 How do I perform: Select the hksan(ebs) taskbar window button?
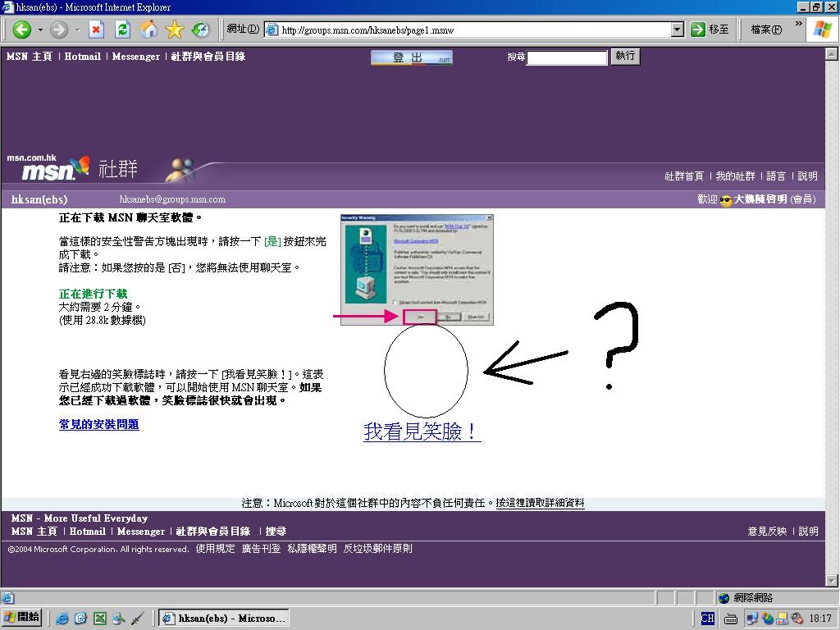pyautogui.click(x=225, y=618)
